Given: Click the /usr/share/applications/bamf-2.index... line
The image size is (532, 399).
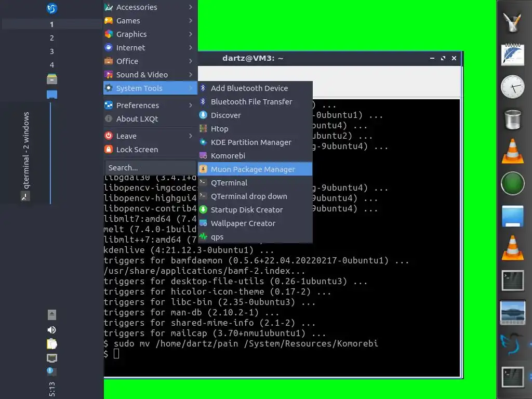Looking at the screenshot, I should [x=204, y=271].
